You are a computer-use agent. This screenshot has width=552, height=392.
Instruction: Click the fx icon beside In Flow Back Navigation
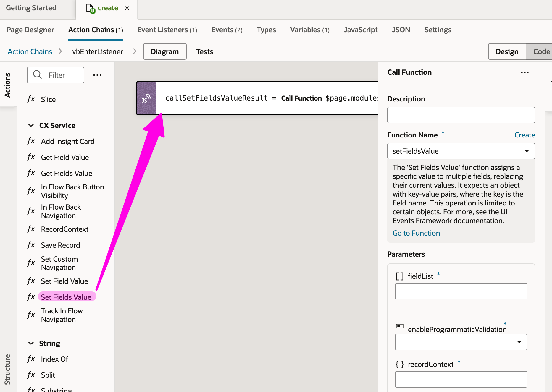point(31,211)
